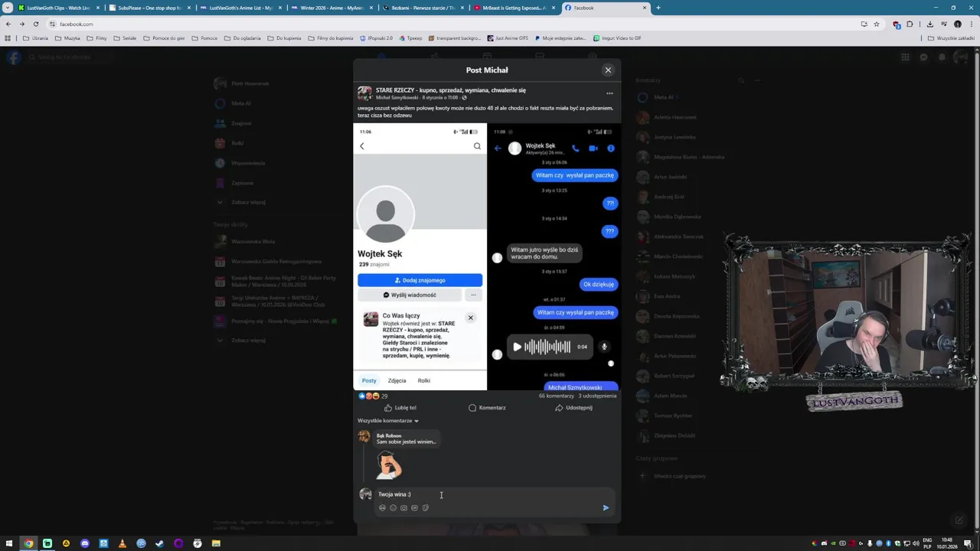Open the notifications icon in system tray

point(969,543)
